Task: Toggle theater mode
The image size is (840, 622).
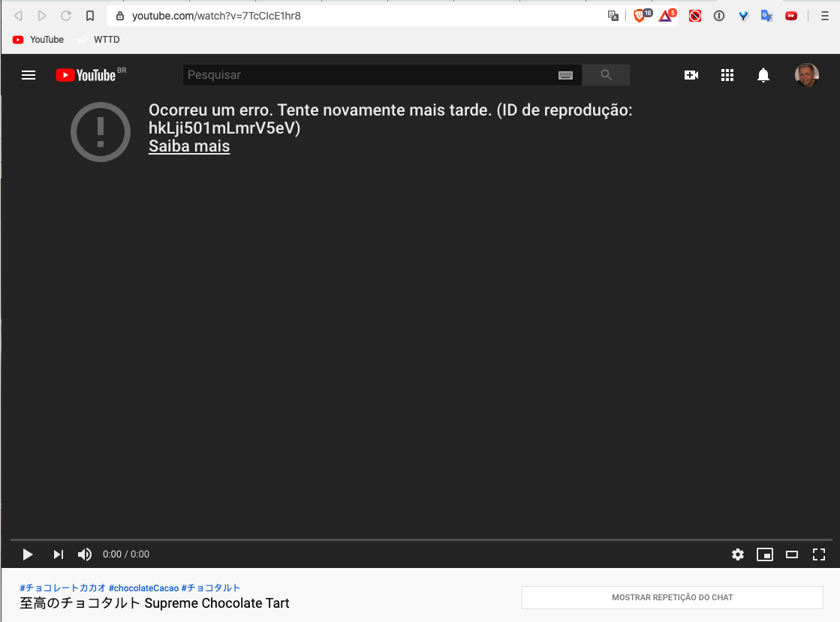Action: point(792,554)
